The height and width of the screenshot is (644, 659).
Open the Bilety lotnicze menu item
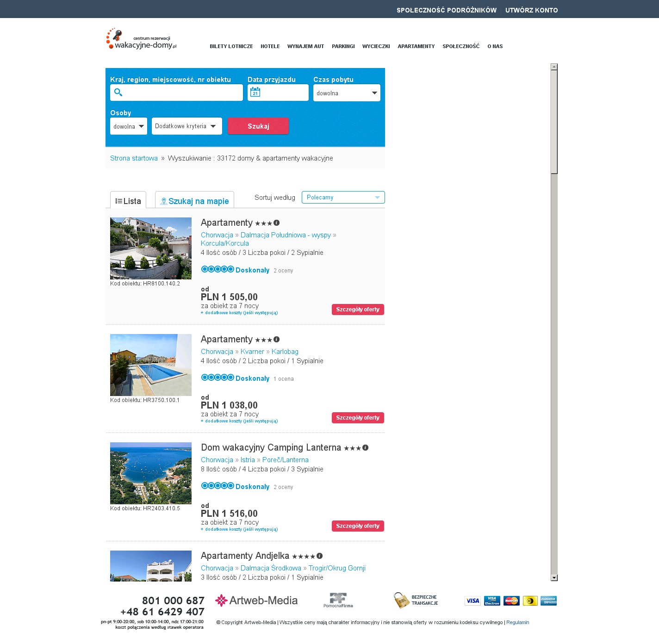pyautogui.click(x=231, y=46)
